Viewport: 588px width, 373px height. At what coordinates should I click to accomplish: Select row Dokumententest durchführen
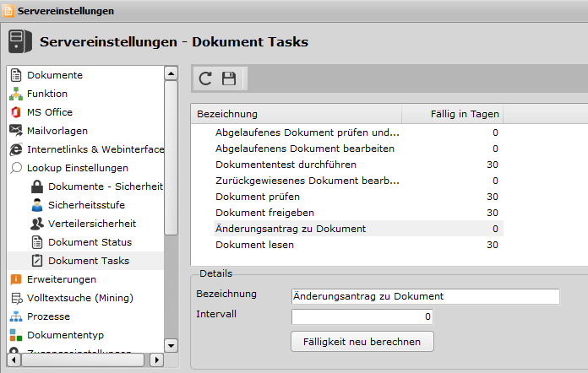pyautogui.click(x=358, y=165)
